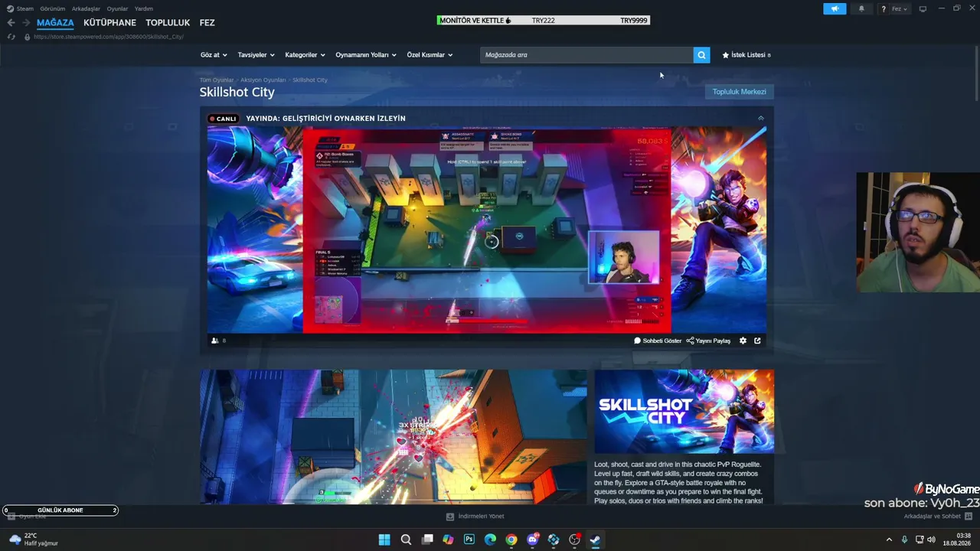980x551 pixels.
Task: Open Discord from the taskbar
Action: click(533, 540)
